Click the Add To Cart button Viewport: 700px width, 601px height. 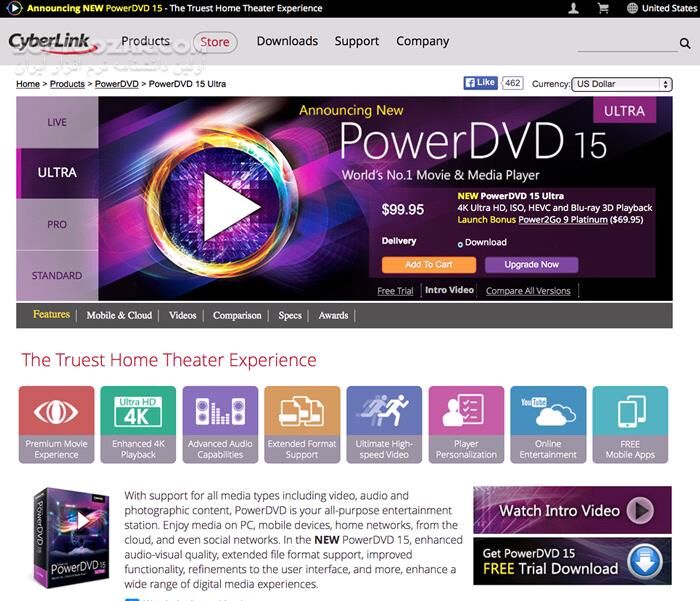click(x=429, y=265)
